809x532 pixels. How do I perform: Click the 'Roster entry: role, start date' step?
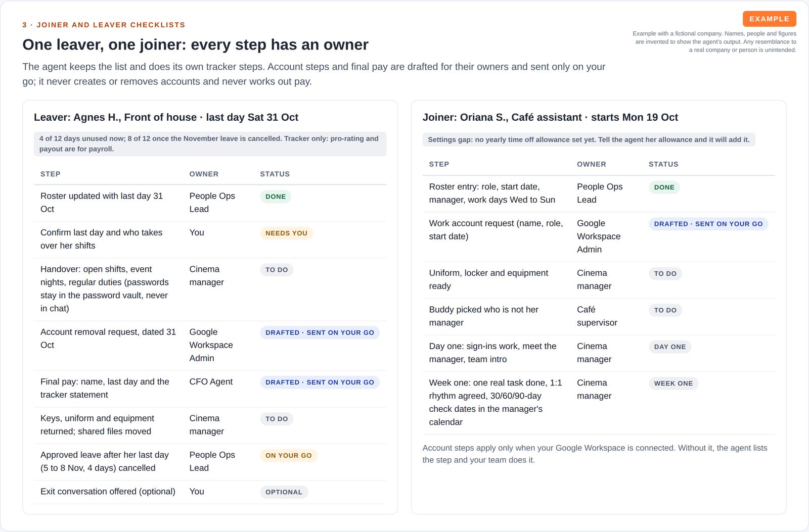(492, 194)
